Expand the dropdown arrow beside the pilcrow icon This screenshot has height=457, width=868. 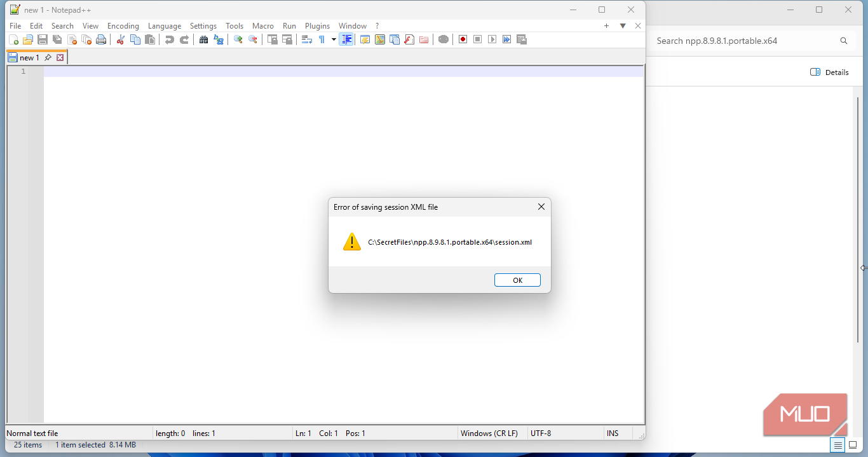click(x=334, y=39)
